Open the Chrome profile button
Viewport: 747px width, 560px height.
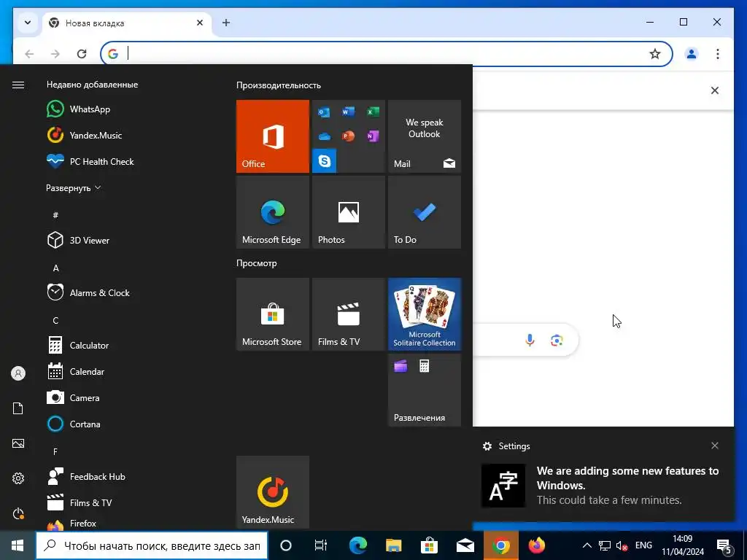pyautogui.click(x=692, y=54)
